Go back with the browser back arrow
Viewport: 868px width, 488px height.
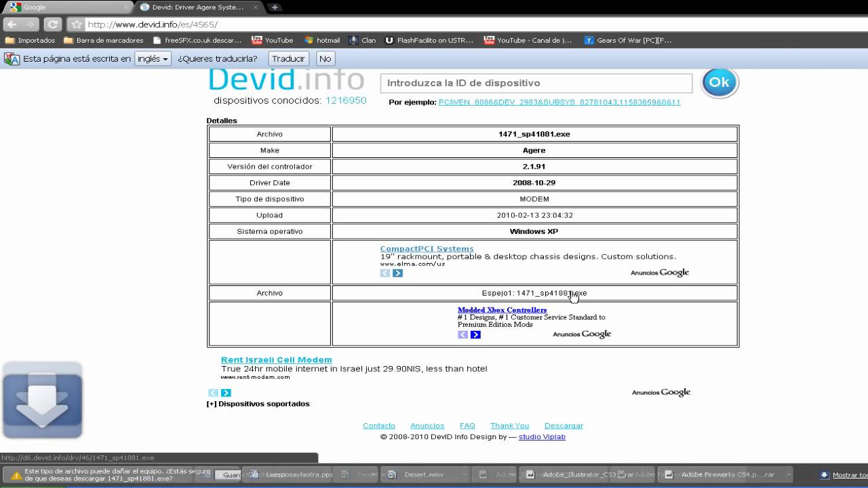tap(12, 24)
